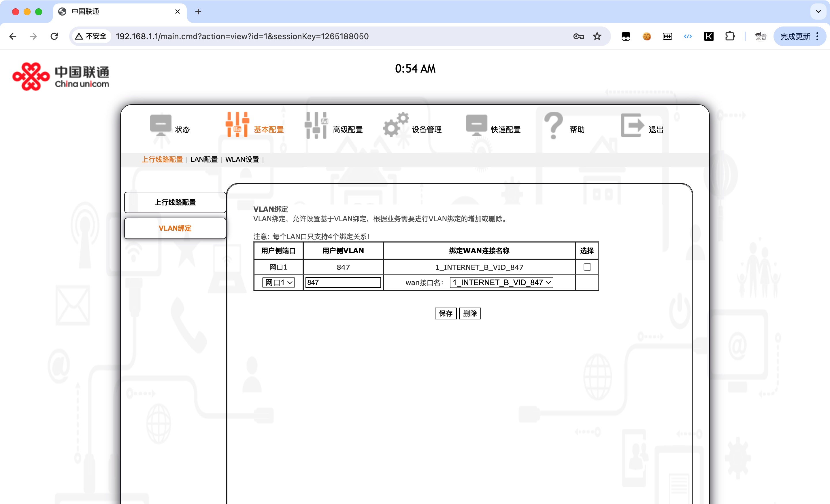Open the 快速配置 monitor icon
Screen dimensions: 830x504
(476, 125)
